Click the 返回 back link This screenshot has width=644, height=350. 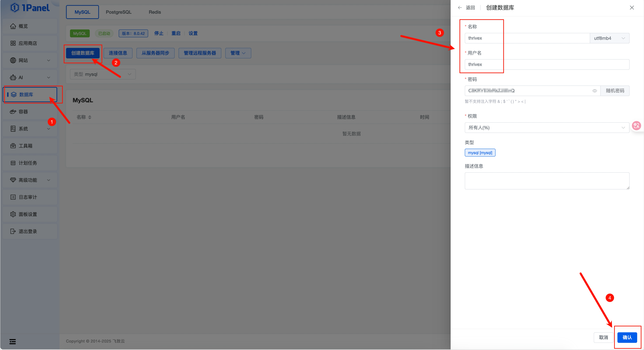470,8
